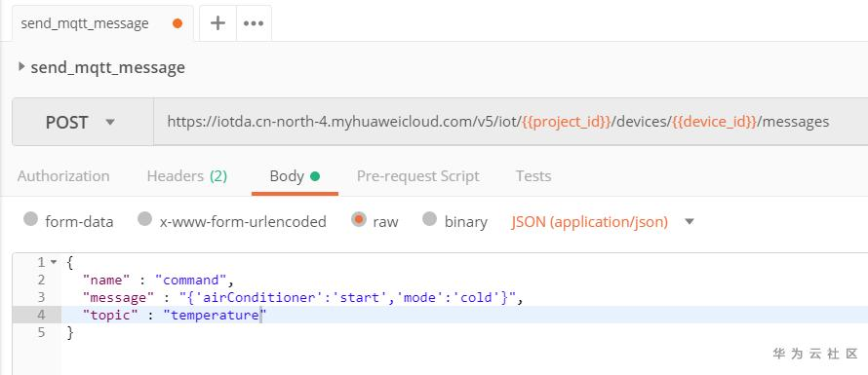This screenshot has width=868, height=375.
Task: Switch to the Headers (2) tab
Action: (187, 176)
